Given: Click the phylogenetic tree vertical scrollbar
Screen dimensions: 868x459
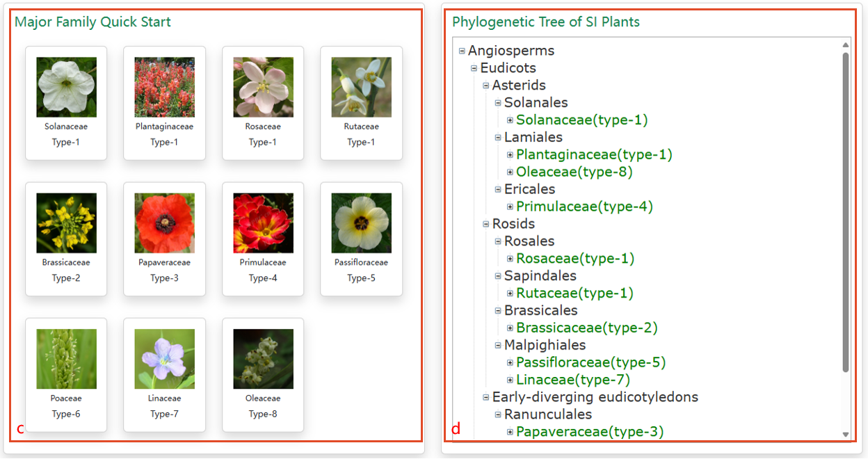Looking at the screenshot, I should (846, 209).
